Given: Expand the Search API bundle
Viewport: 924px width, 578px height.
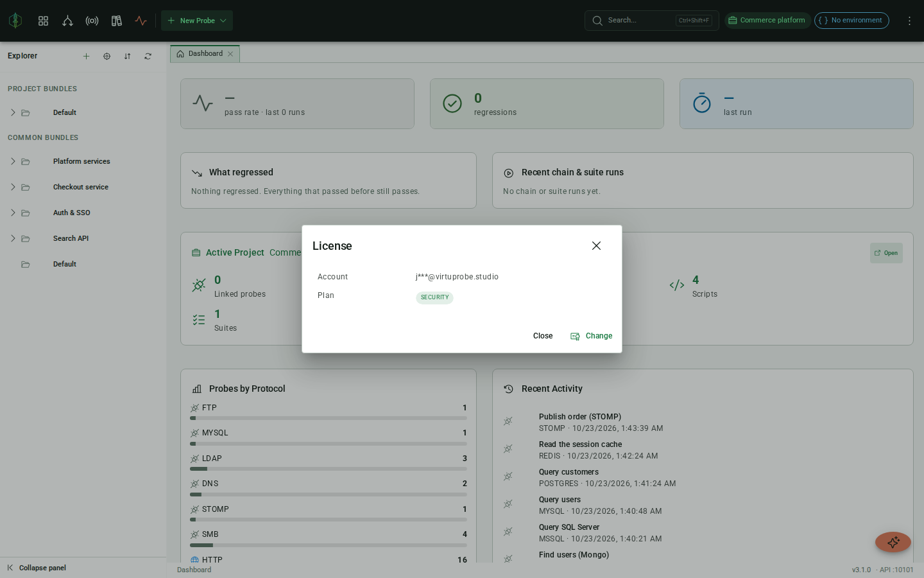Looking at the screenshot, I should pos(13,238).
